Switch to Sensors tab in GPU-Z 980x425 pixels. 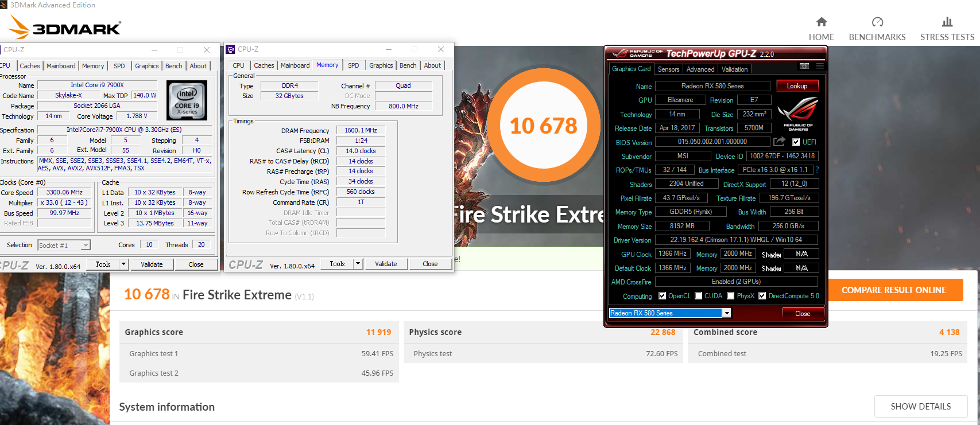pyautogui.click(x=668, y=69)
